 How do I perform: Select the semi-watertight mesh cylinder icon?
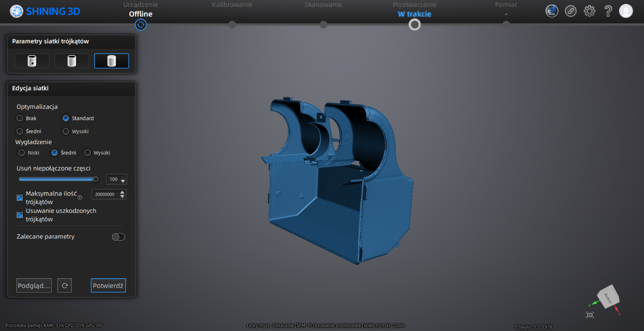[72, 61]
